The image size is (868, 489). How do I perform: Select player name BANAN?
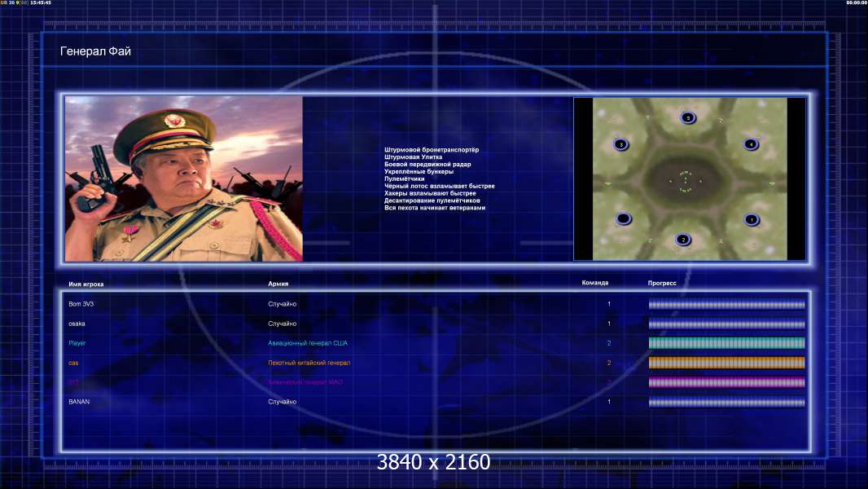79,402
